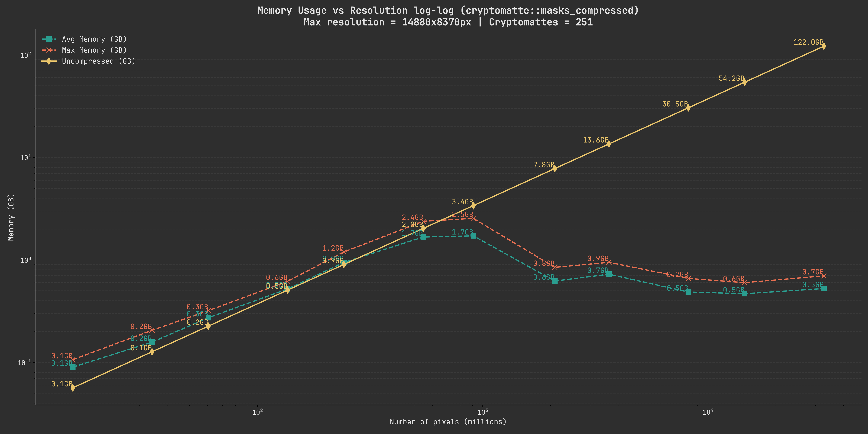The height and width of the screenshot is (434, 868).
Task: Click the orange cross marker at the 2.5GB point
Action: click(x=473, y=218)
